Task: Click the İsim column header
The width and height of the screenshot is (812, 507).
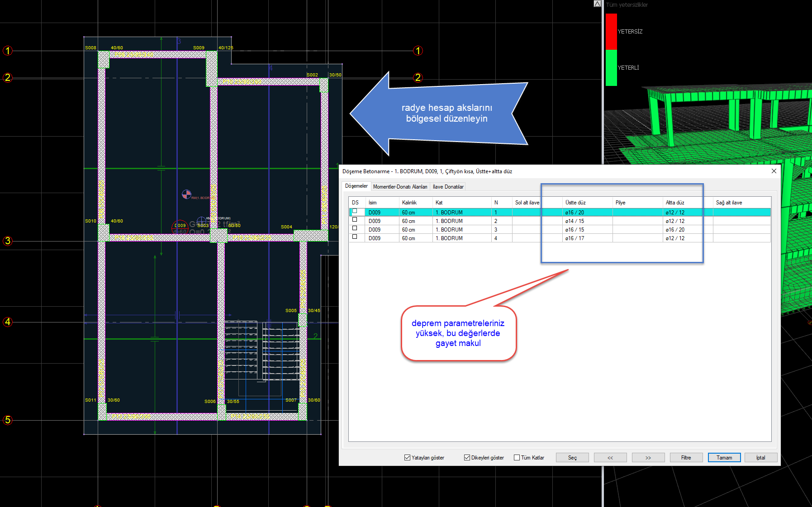Action: coord(382,203)
